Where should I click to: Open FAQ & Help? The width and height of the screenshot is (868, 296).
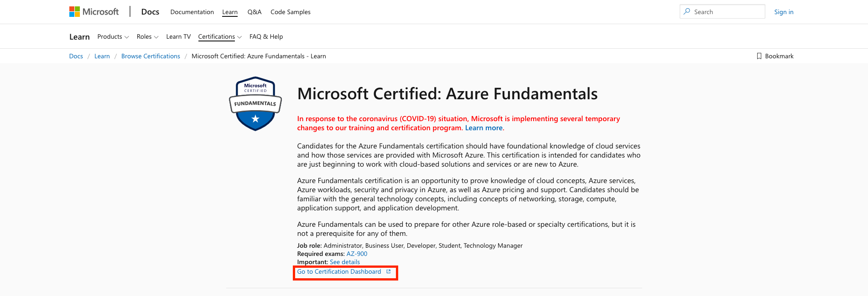(x=266, y=36)
